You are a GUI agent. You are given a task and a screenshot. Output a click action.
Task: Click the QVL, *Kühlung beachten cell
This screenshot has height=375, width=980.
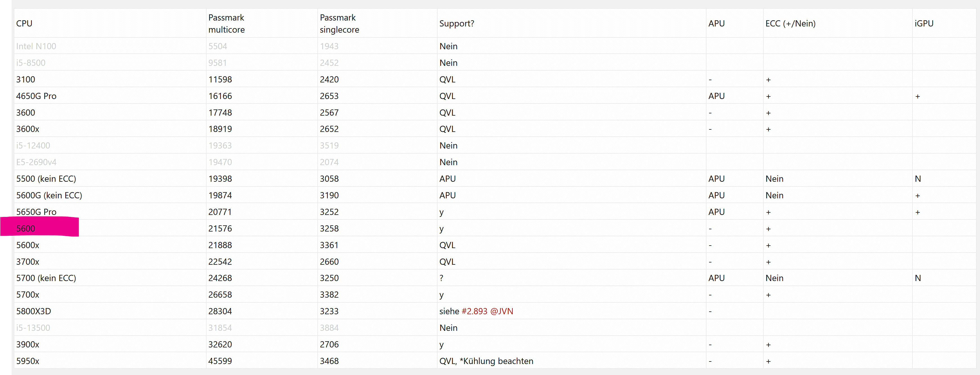coord(486,361)
